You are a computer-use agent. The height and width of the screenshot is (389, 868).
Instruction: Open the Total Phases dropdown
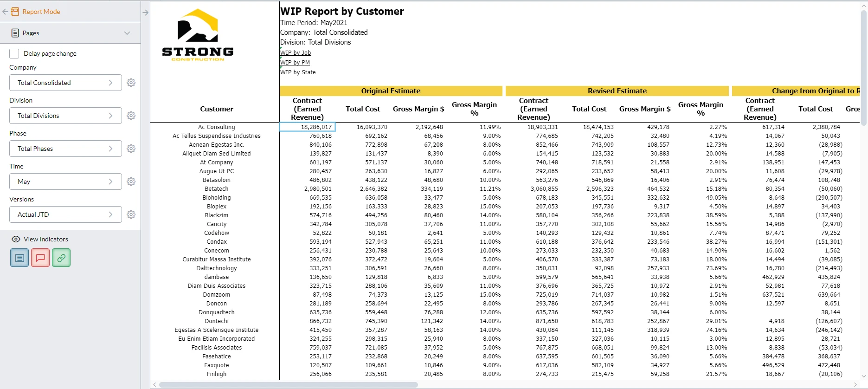[65, 149]
